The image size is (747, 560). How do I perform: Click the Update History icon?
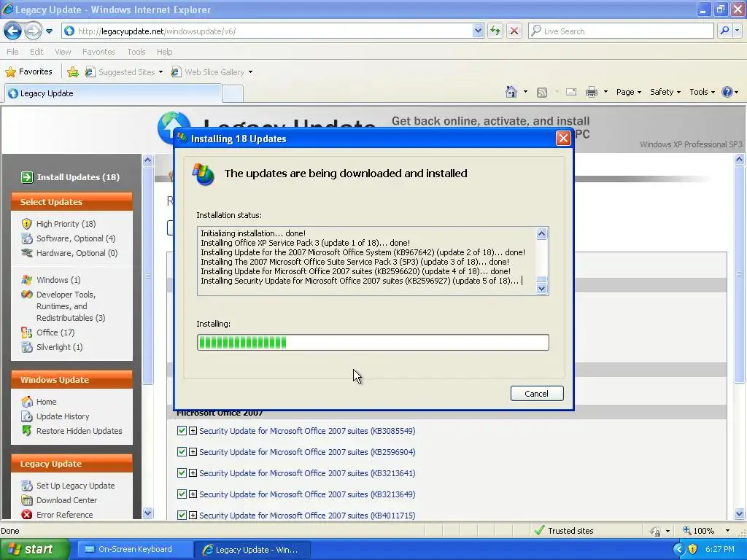point(27,416)
